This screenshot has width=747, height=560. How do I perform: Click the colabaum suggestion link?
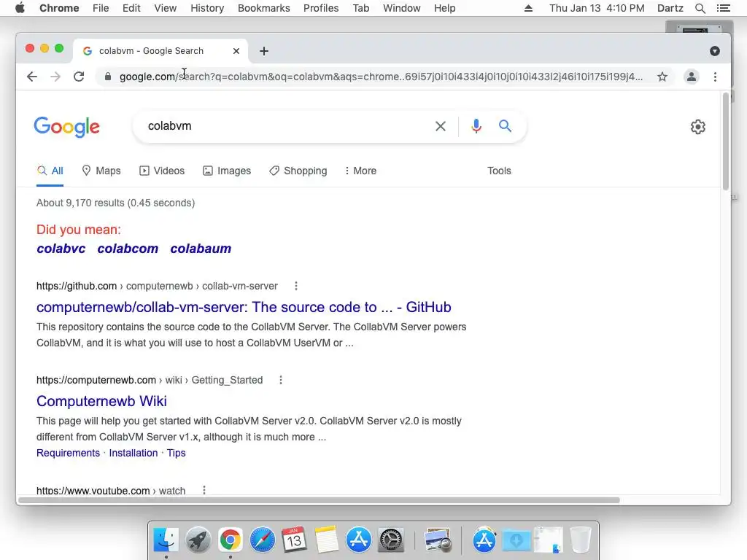pyautogui.click(x=201, y=249)
